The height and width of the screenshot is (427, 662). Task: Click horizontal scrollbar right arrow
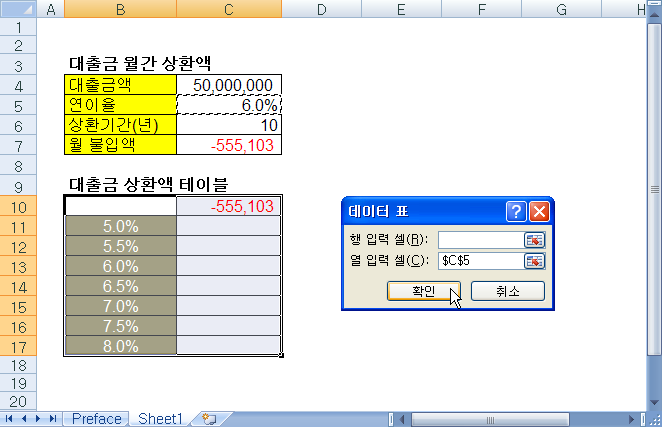click(632, 419)
